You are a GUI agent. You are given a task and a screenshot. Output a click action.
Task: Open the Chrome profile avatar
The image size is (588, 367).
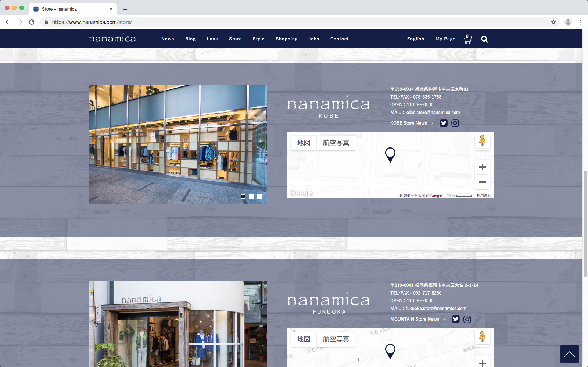pos(568,22)
